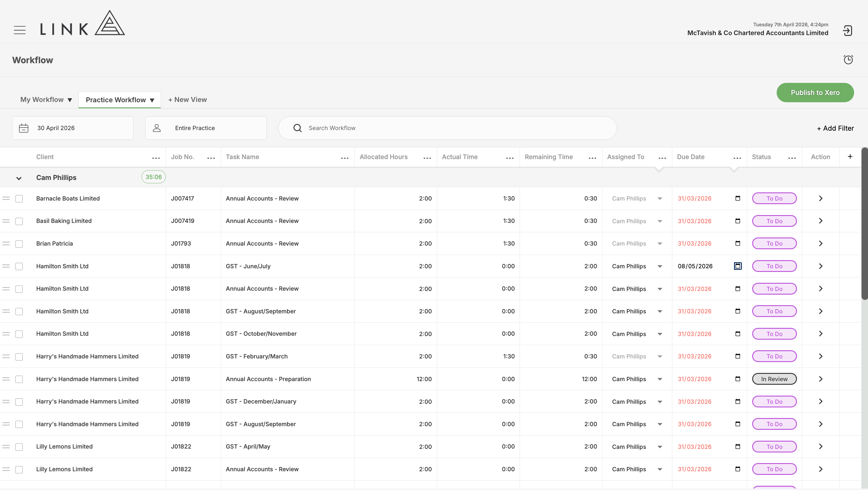Screen dimensions: 868x490
Task: Open action arrow for Barnacle Boats Limited
Action: click(x=821, y=198)
